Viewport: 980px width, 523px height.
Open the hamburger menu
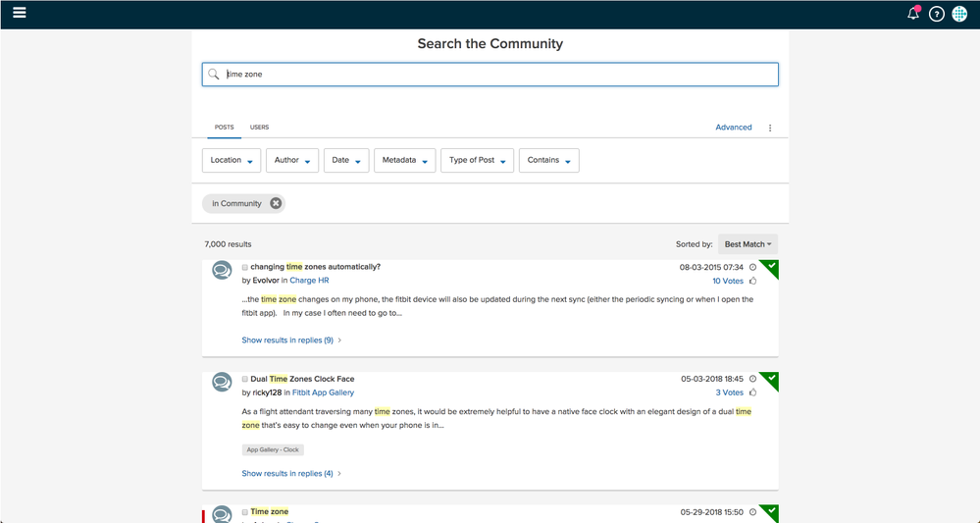(x=20, y=13)
